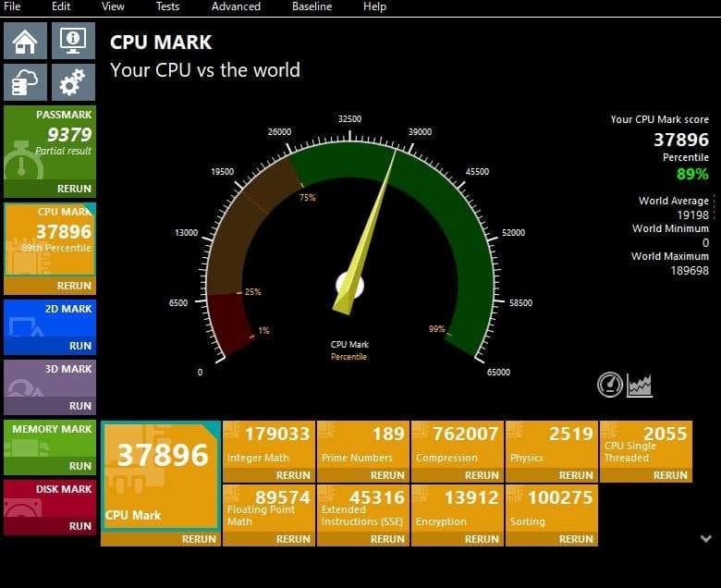Click the gauge needle on the dial
Image resolution: width=721 pixels, height=588 pixels.
(x=364, y=232)
